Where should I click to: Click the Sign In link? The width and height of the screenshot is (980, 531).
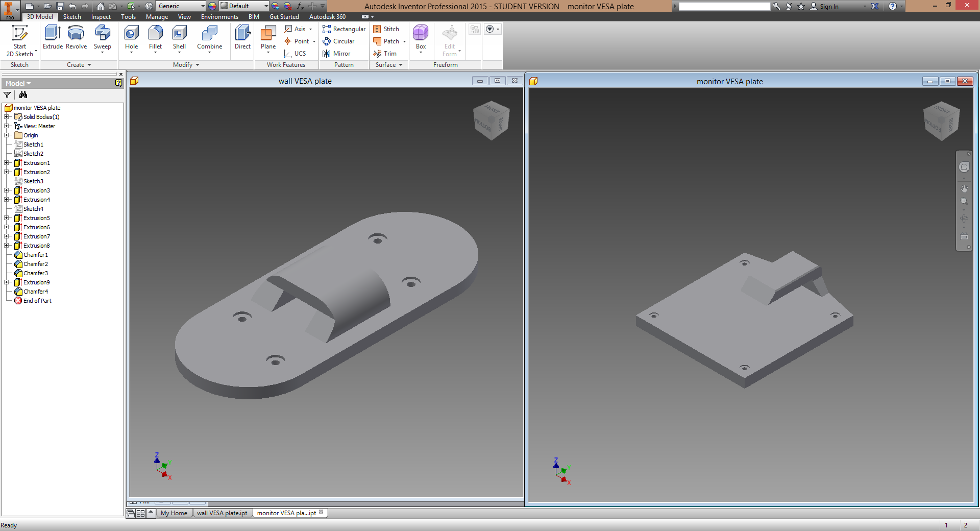(x=829, y=7)
